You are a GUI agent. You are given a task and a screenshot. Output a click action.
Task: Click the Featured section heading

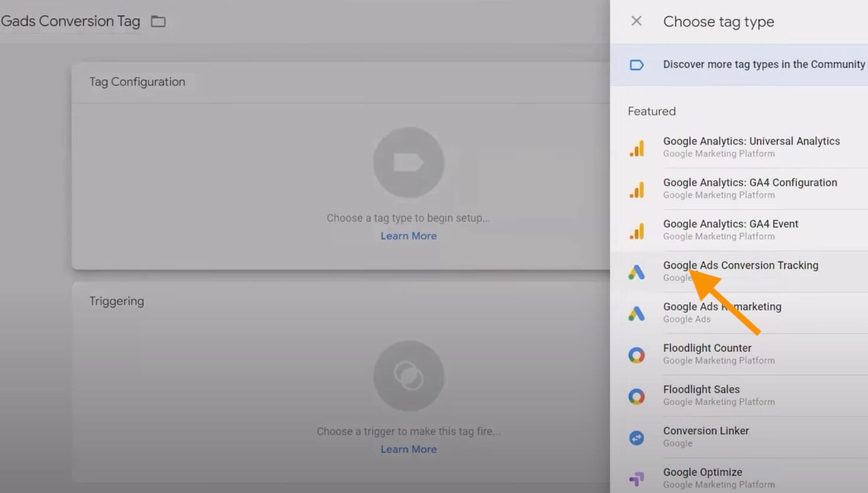[651, 111]
